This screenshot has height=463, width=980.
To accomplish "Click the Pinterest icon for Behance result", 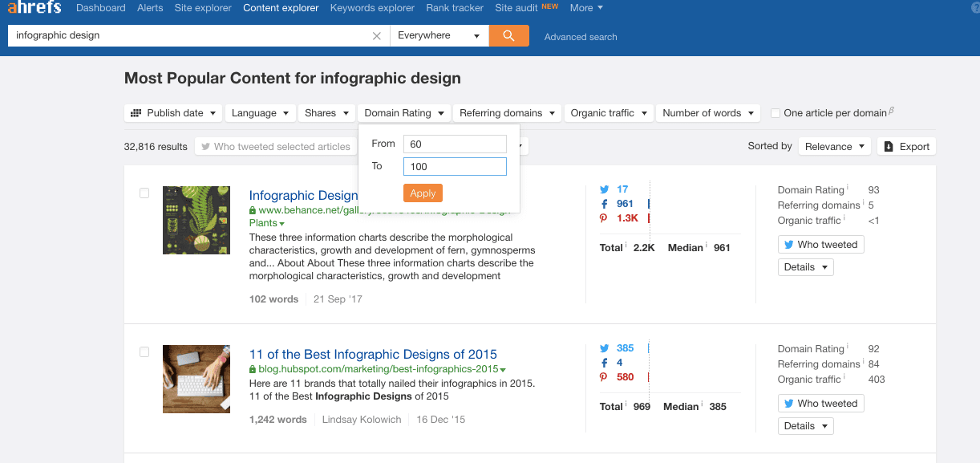I will (x=605, y=218).
